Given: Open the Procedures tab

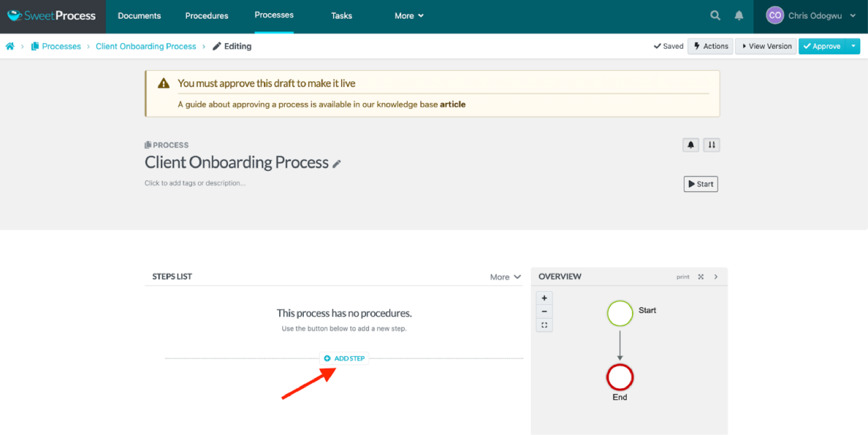Looking at the screenshot, I should [x=207, y=16].
